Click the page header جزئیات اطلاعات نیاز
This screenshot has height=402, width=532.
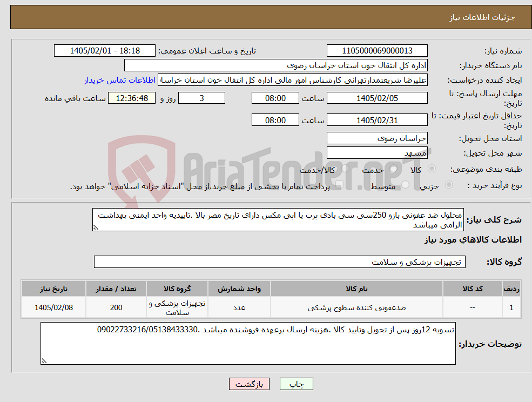point(482,17)
